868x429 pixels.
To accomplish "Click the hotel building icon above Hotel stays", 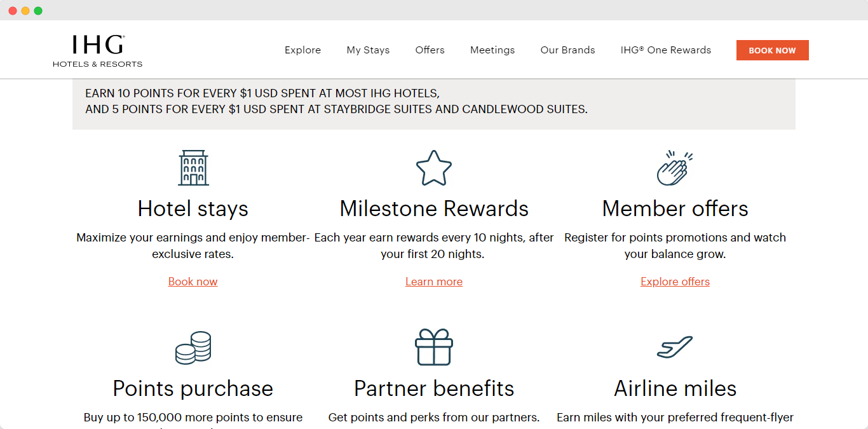I will pos(193,167).
